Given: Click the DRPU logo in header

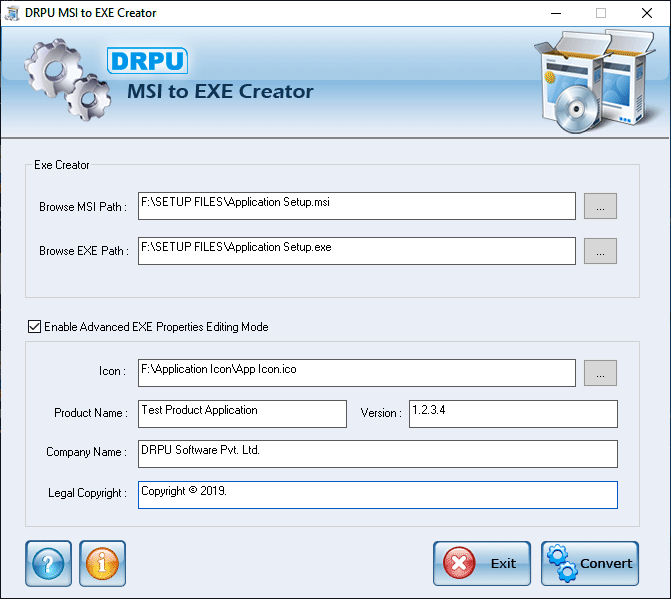Looking at the screenshot, I should point(147,60).
